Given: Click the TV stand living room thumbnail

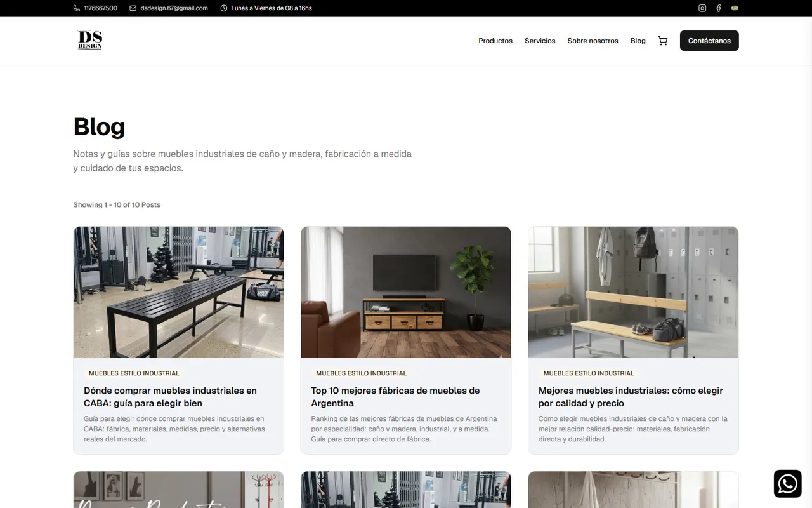Looking at the screenshot, I should tap(406, 292).
